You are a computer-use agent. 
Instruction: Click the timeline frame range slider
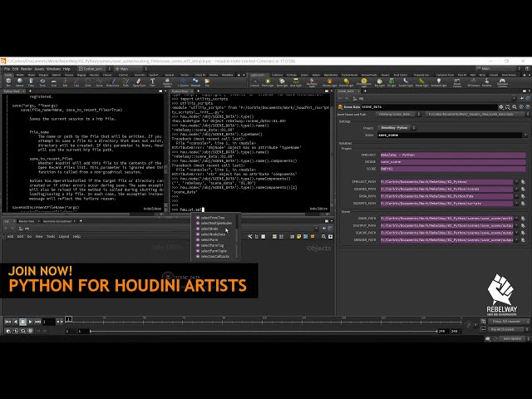coord(264,331)
